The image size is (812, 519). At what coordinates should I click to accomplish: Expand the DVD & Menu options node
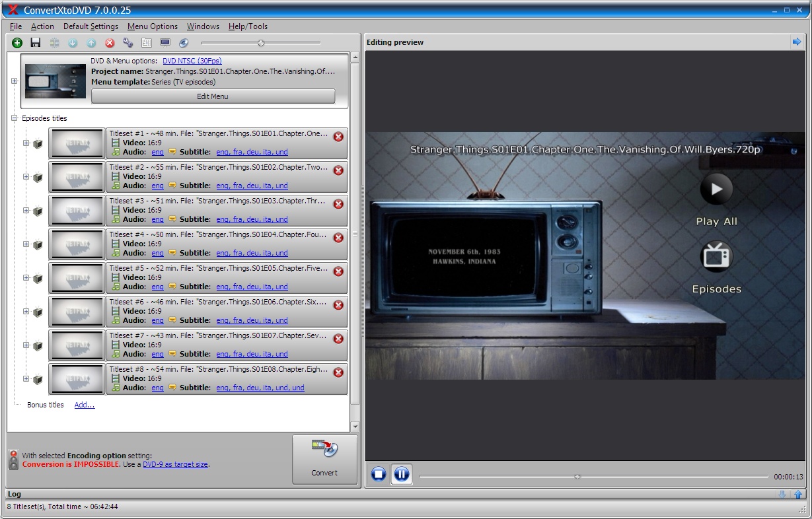(x=15, y=81)
